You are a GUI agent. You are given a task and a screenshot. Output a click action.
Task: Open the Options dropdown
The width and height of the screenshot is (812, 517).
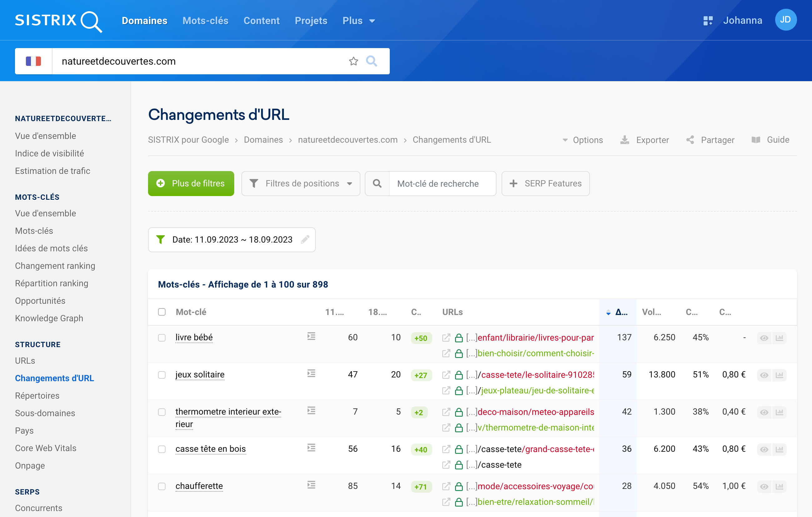(583, 140)
